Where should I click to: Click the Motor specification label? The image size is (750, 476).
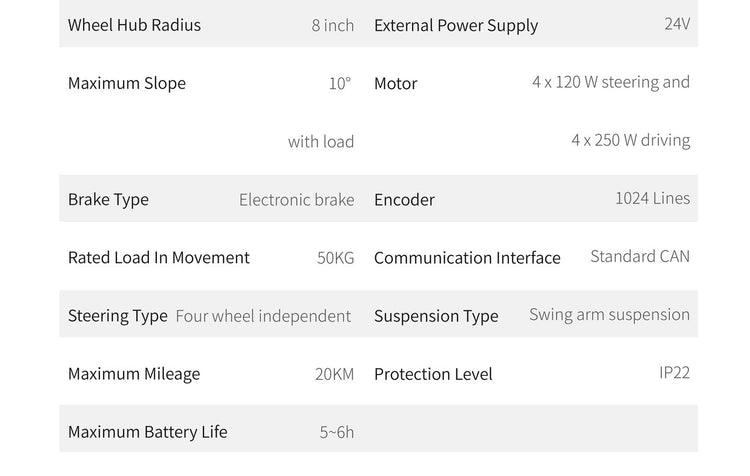click(x=396, y=84)
